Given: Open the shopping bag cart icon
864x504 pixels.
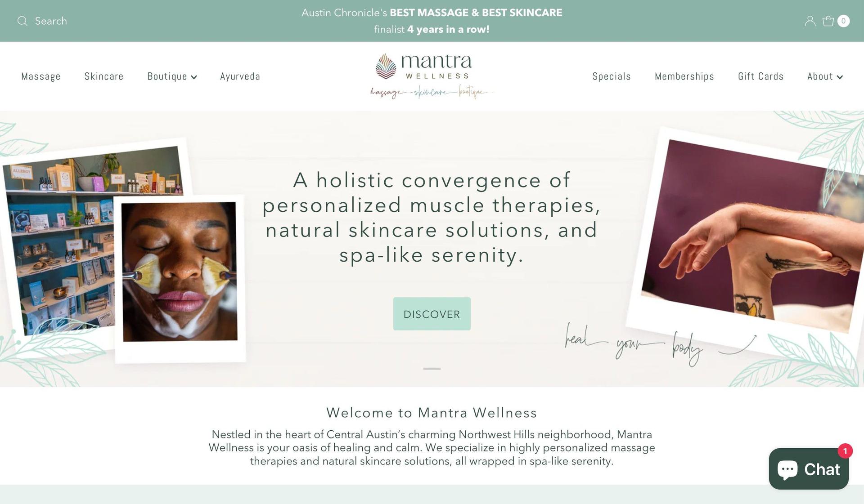Looking at the screenshot, I should tap(828, 21).
